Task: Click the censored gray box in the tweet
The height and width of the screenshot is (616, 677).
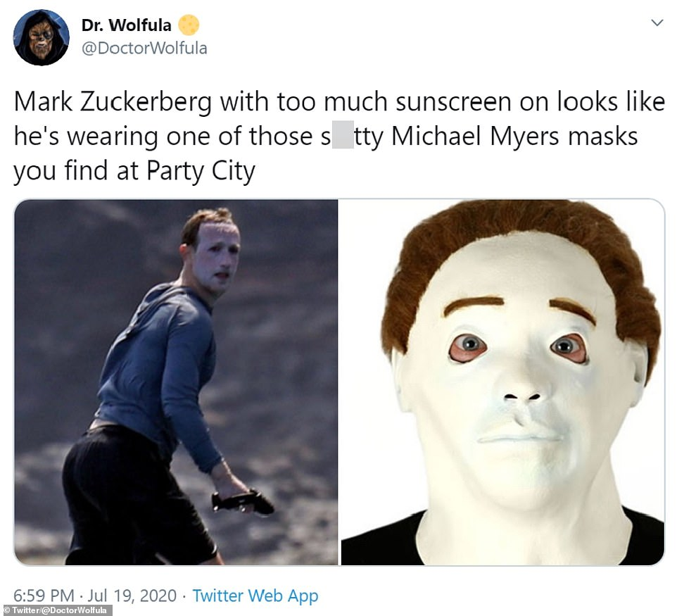Action: tap(343, 135)
